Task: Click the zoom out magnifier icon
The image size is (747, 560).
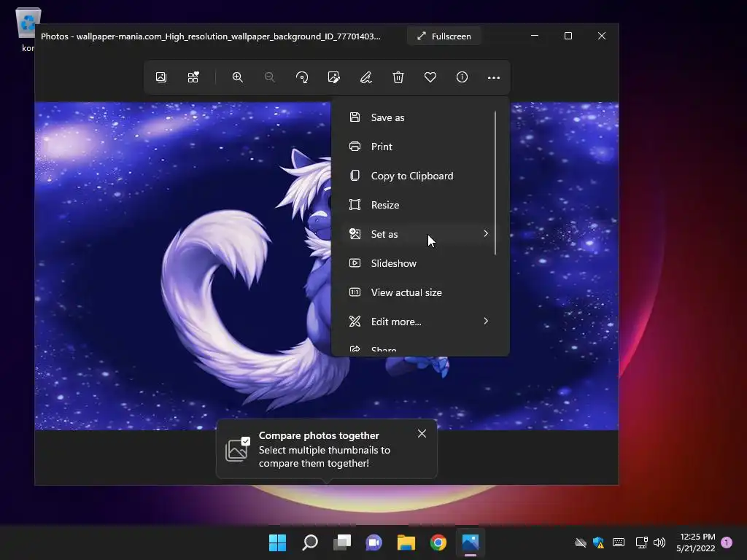Action: coord(270,77)
